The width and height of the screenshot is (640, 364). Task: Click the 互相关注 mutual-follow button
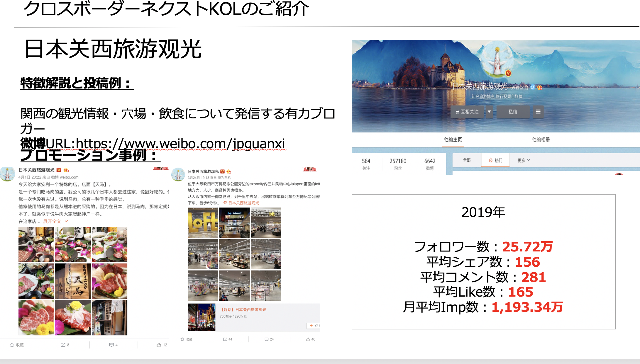467,112
